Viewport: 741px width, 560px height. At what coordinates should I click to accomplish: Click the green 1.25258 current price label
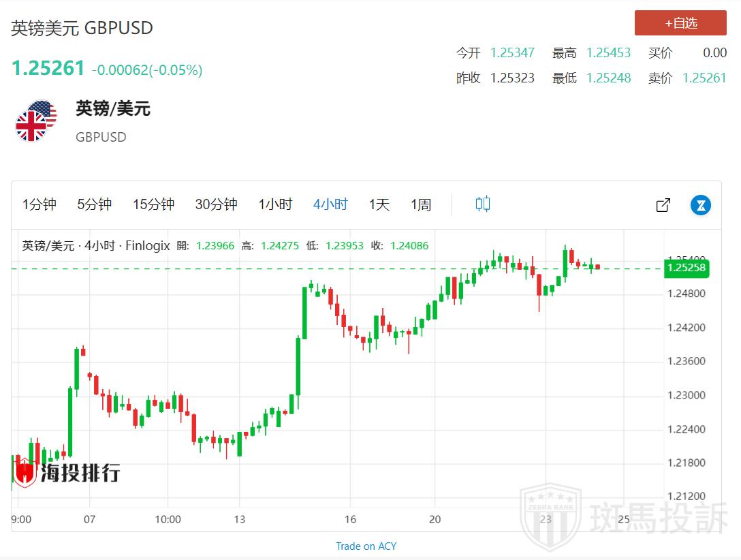pyautogui.click(x=687, y=268)
